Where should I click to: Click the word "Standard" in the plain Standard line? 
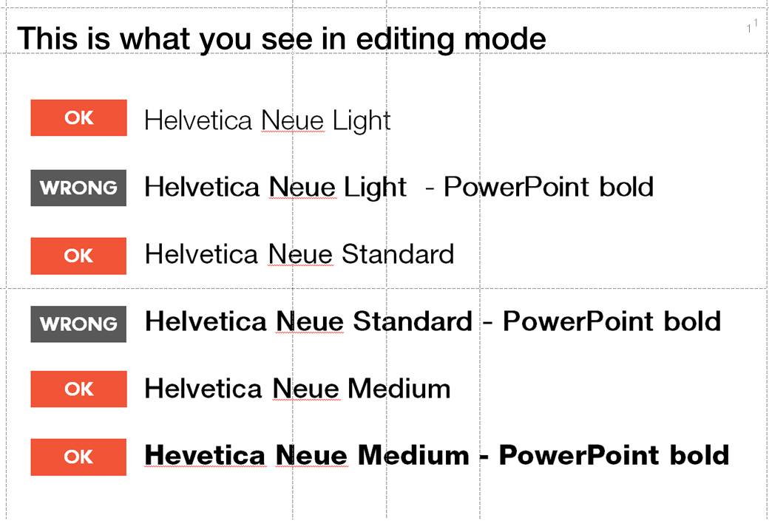(x=397, y=254)
